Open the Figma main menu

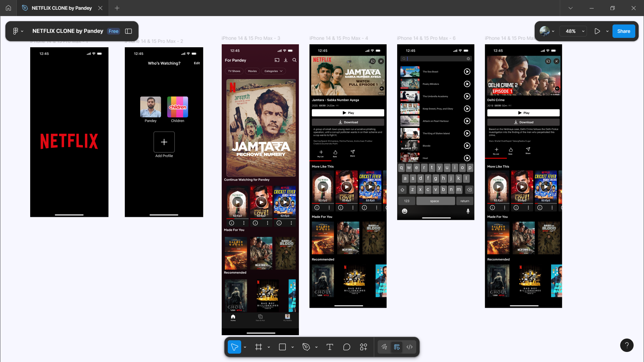15,31
